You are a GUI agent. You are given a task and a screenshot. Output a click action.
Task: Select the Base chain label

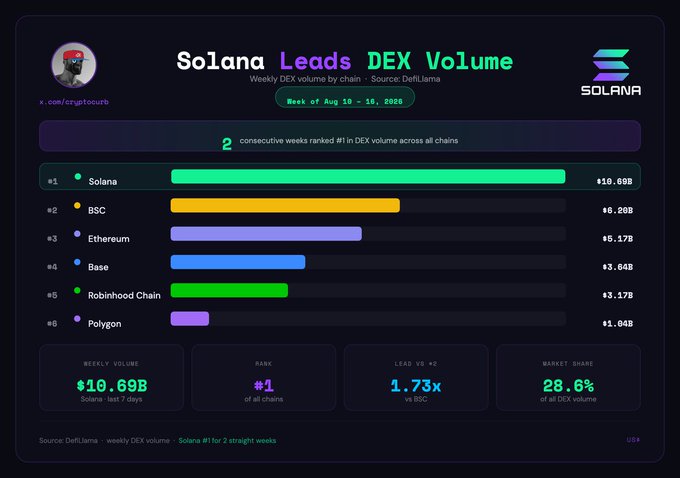tap(98, 267)
